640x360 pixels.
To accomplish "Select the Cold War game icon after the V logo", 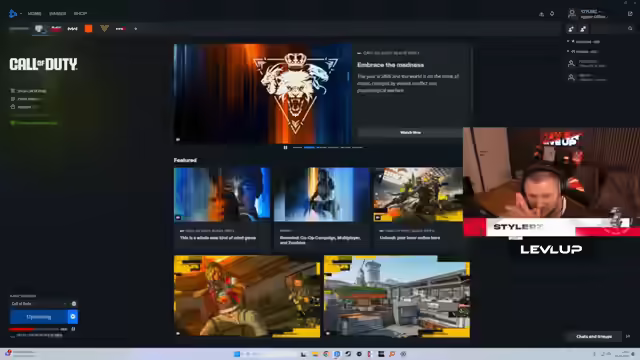I will tap(120, 29).
